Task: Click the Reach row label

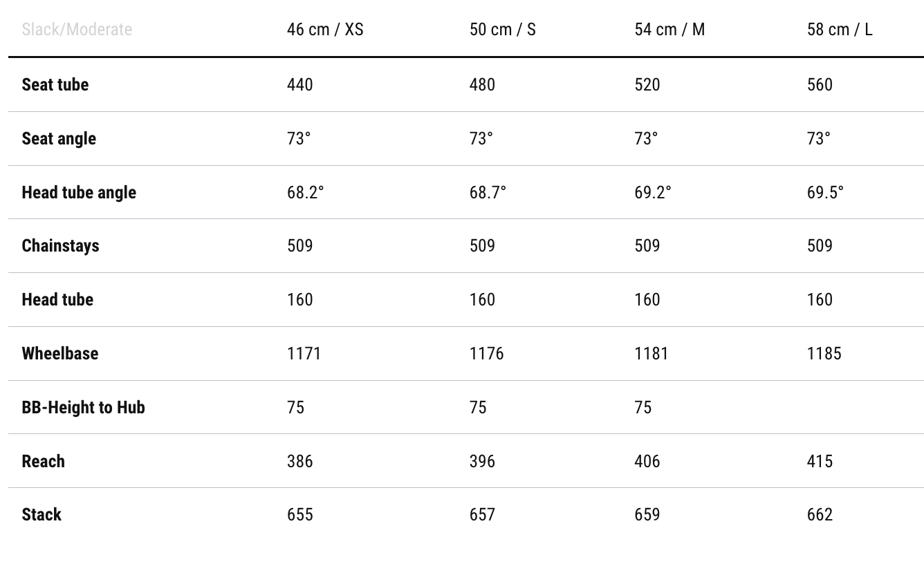Action: 43,461
